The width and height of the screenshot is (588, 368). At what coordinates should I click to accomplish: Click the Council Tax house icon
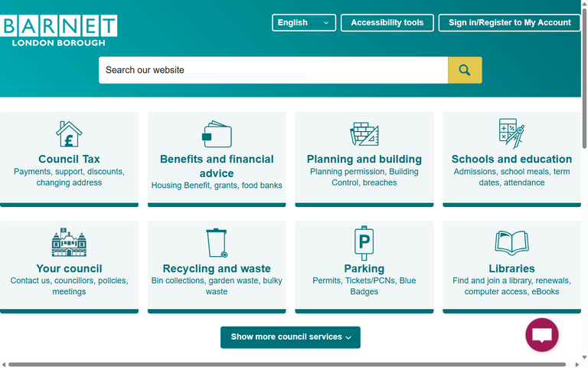click(x=69, y=134)
